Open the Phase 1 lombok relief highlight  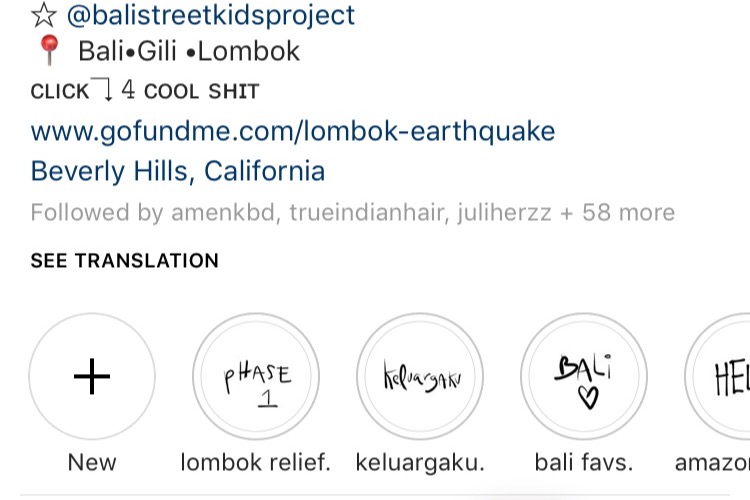(256, 377)
